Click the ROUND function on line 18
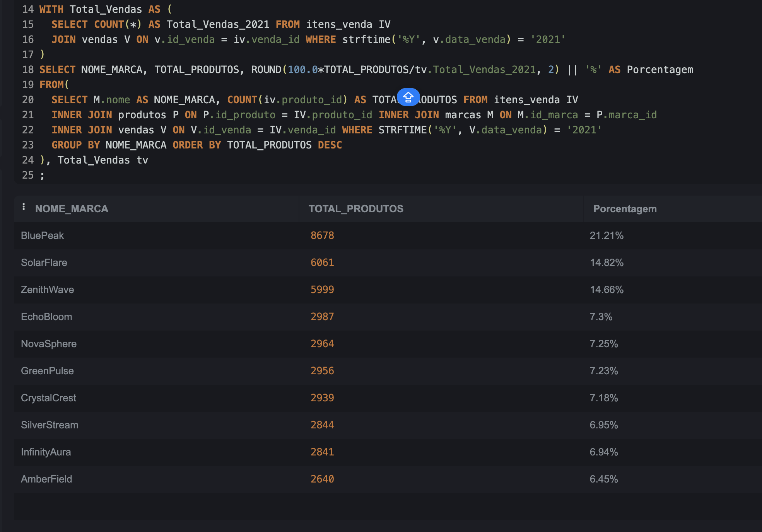The width and height of the screenshot is (762, 532). coord(266,70)
